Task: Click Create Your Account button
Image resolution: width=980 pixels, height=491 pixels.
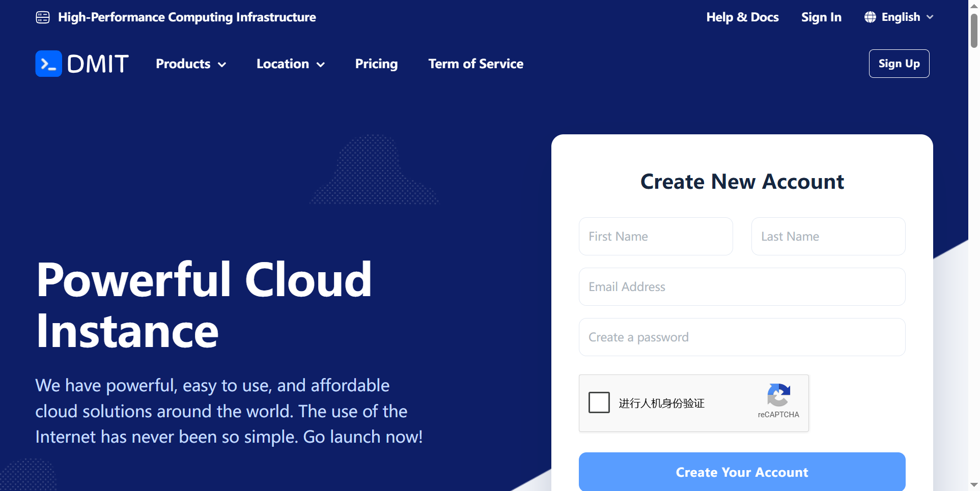Action: (742, 472)
